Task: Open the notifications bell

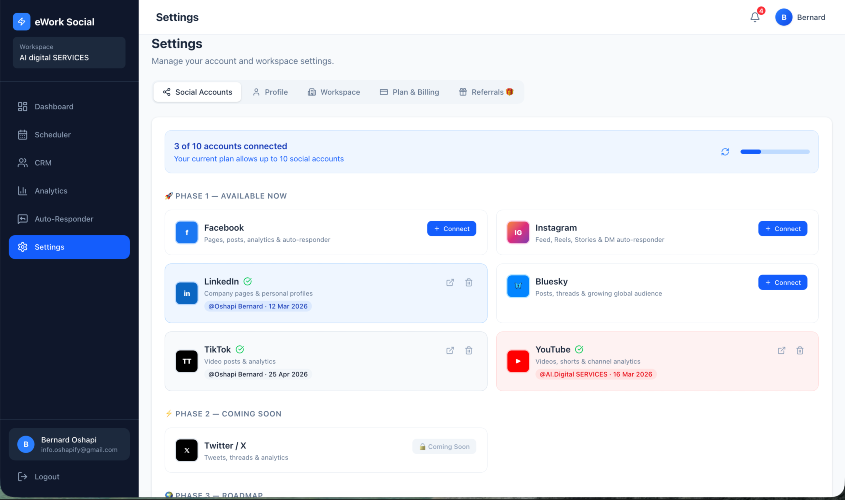Action: point(755,17)
